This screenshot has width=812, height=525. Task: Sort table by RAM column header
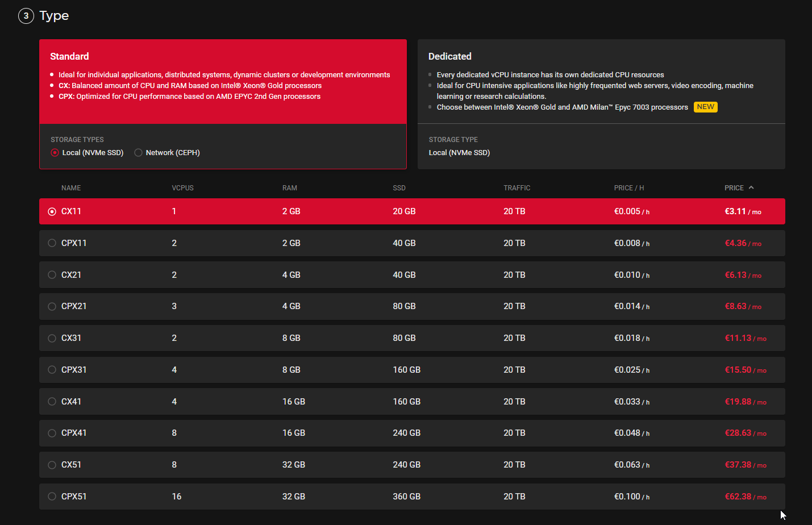pos(290,188)
